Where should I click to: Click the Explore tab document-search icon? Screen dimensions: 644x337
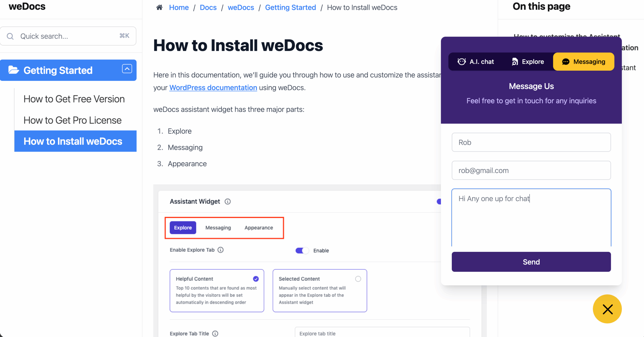coord(515,62)
